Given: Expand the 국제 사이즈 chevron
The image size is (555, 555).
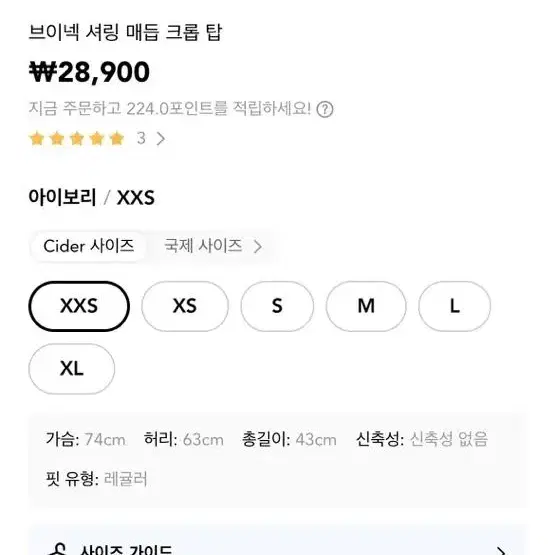Looking at the screenshot, I should click(258, 246).
